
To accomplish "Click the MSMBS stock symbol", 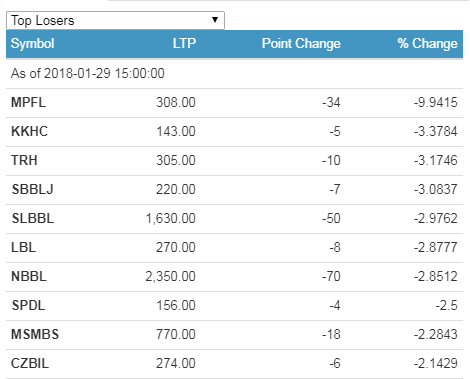I will click(35, 334).
